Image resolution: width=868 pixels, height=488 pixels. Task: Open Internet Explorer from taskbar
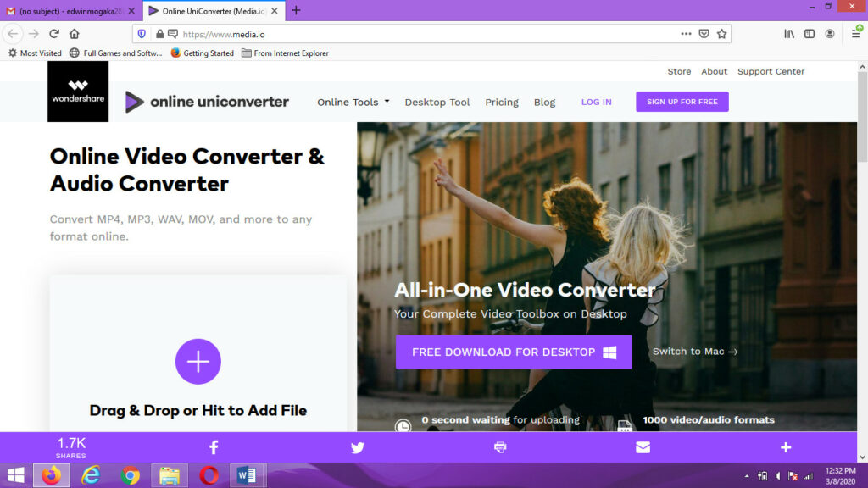(x=90, y=475)
